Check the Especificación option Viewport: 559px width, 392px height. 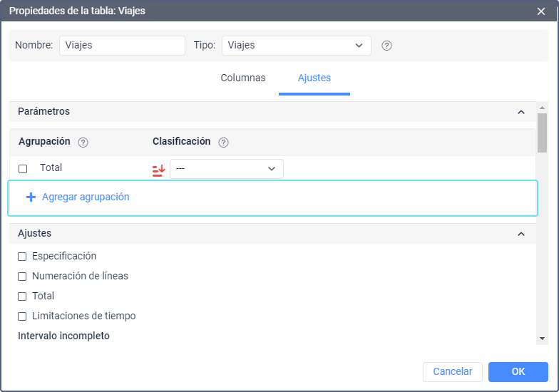click(x=23, y=257)
